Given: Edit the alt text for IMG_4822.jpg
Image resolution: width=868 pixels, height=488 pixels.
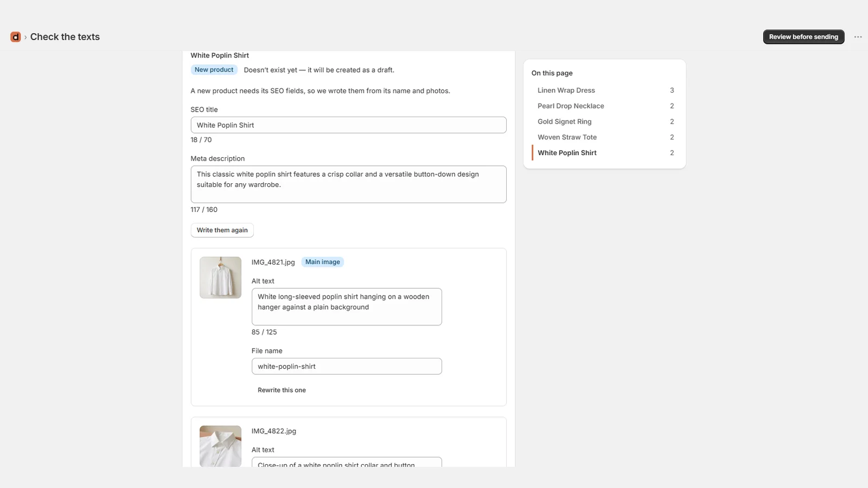Looking at the screenshot, I should point(347,462).
